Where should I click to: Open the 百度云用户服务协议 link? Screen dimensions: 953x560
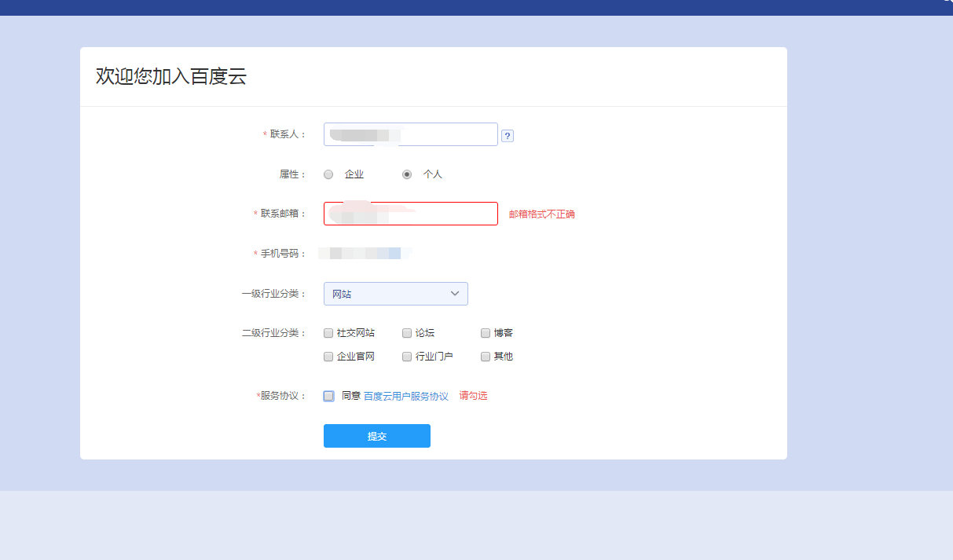[x=406, y=397]
